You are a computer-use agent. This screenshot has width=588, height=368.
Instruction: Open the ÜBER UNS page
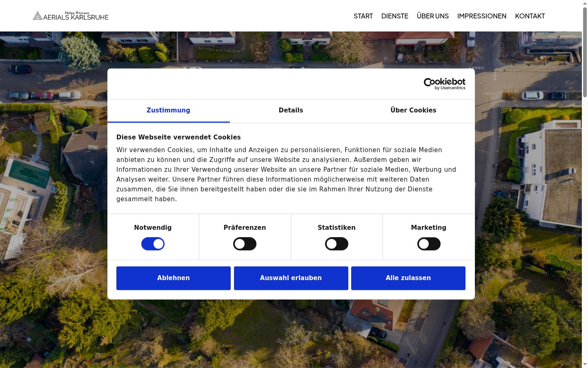click(433, 16)
